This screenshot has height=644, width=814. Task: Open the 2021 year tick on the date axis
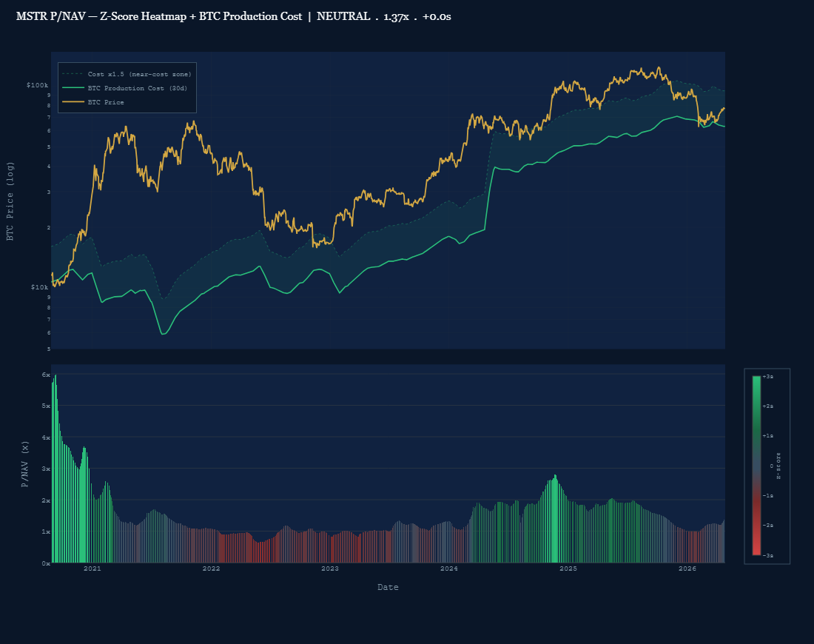coord(92,569)
